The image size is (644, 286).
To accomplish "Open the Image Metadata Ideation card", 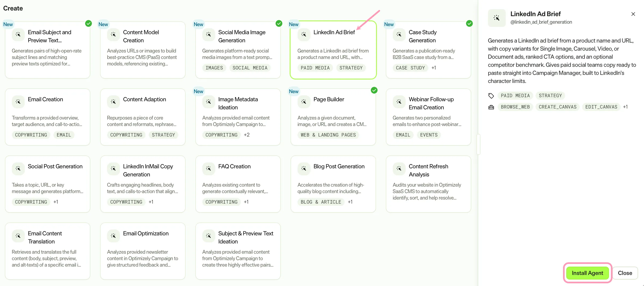I will tap(238, 117).
